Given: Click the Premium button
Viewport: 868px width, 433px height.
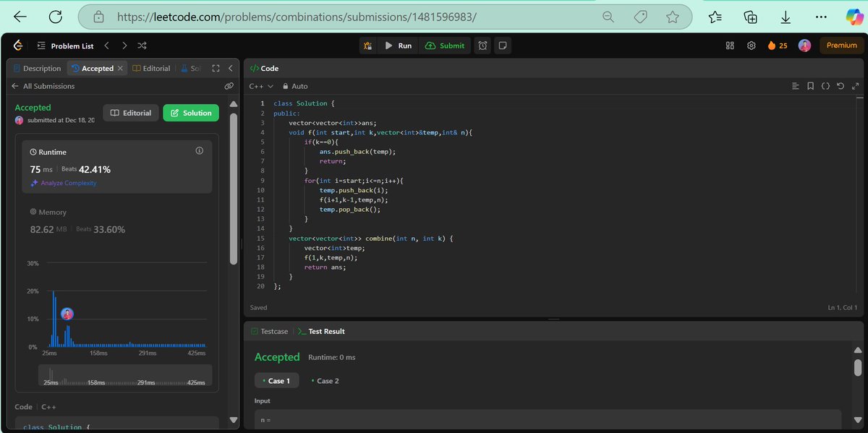Looking at the screenshot, I should [x=841, y=46].
